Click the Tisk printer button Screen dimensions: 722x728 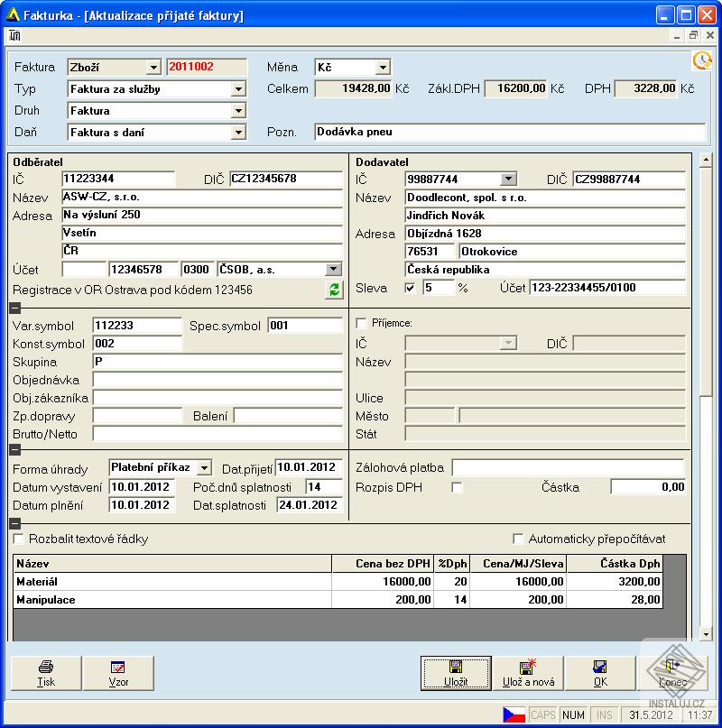(46, 673)
